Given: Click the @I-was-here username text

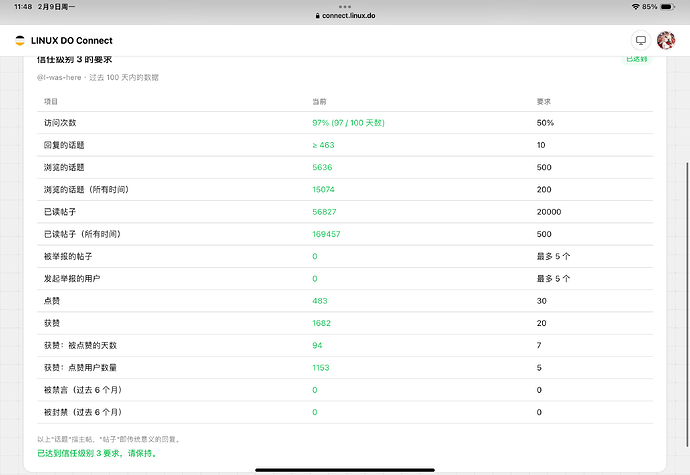Looking at the screenshot, I should tap(59, 77).
